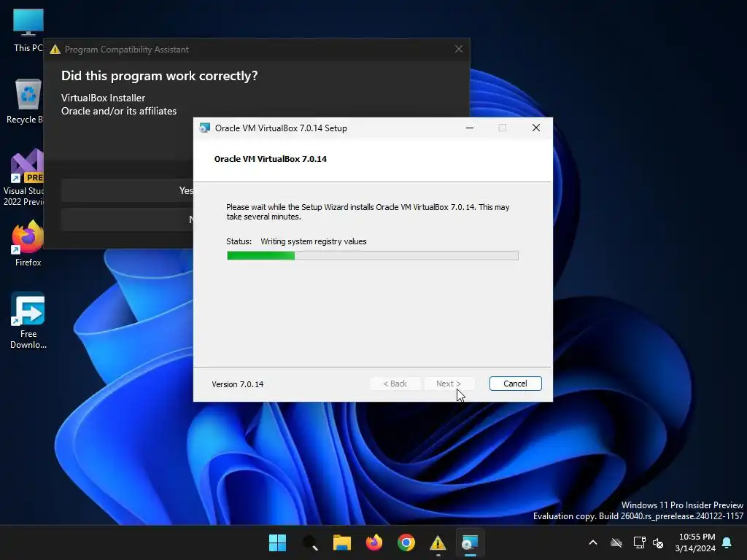Open the network status tray icon
The height and width of the screenshot is (560, 747).
click(x=639, y=542)
